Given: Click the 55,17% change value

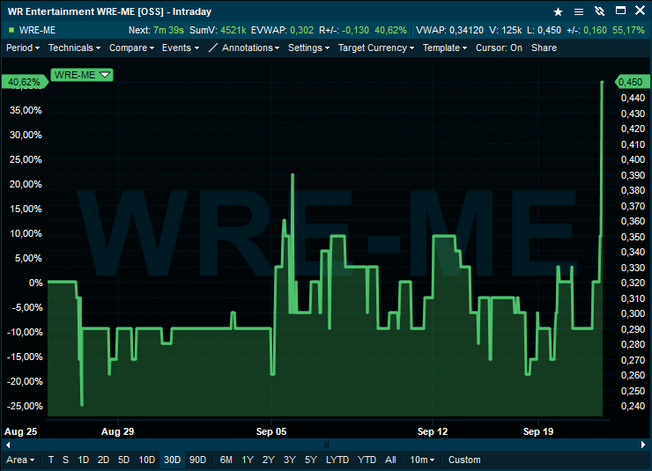Looking at the screenshot, I should coord(628,30).
